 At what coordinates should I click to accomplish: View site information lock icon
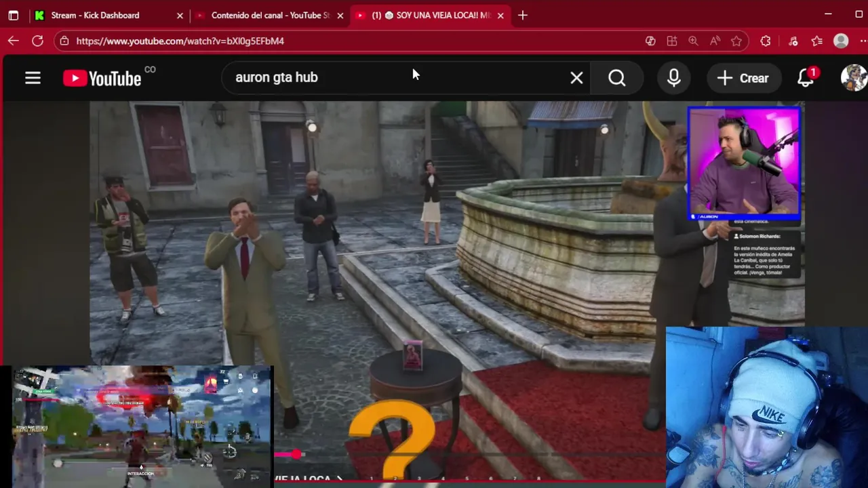pos(64,41)
